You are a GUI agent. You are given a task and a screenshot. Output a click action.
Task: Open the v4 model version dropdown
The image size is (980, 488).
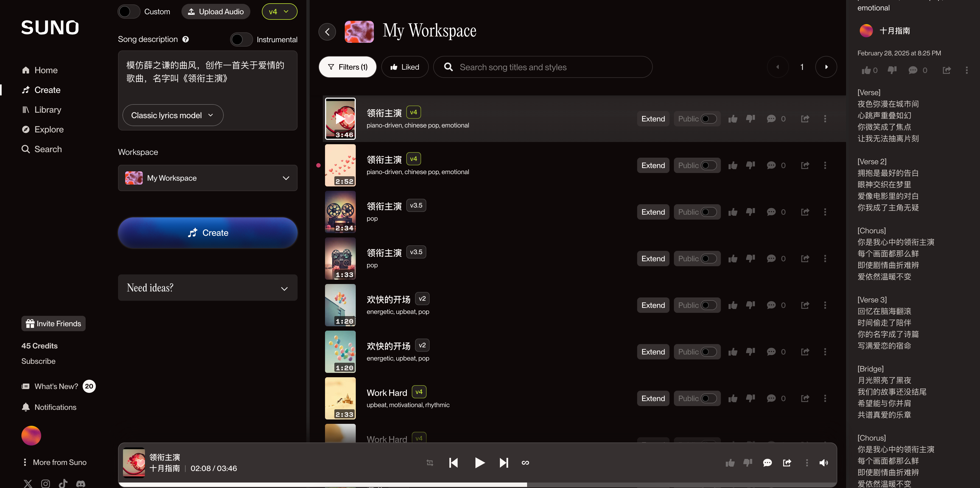pos(279,12)
